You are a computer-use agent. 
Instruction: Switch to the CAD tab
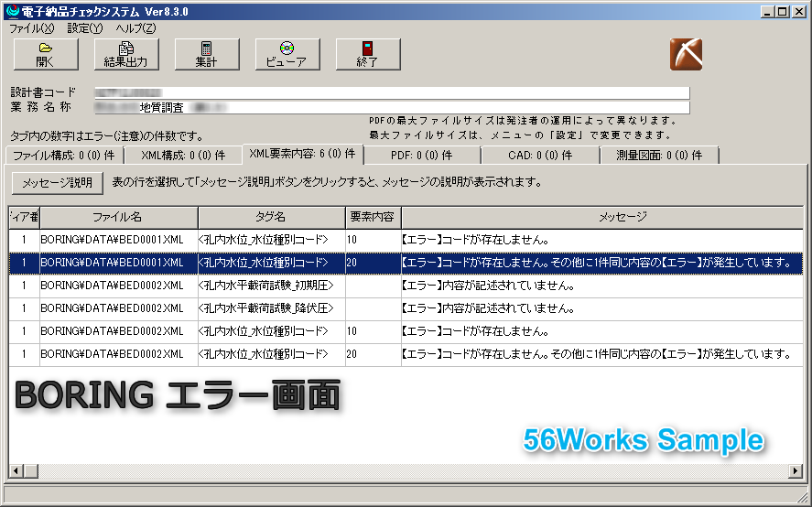tap(540, 156)
